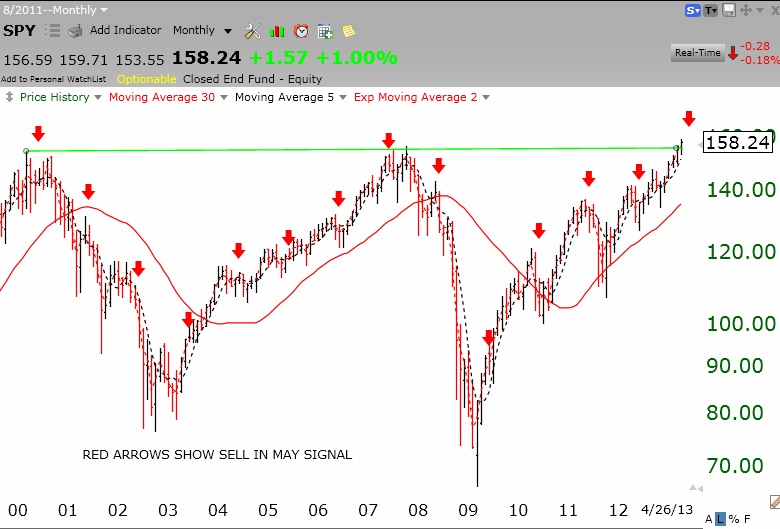Click the floppy disk save icon
780x529 pixels.
[x=729, y=10]
